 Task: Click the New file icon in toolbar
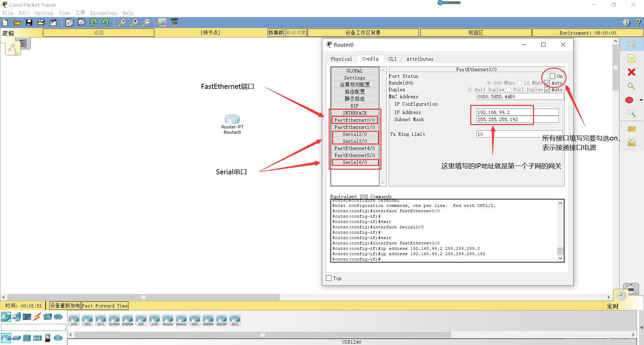5,22
